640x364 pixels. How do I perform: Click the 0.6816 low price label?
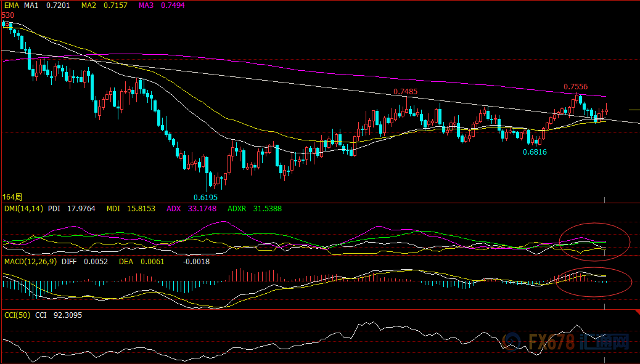535,152
